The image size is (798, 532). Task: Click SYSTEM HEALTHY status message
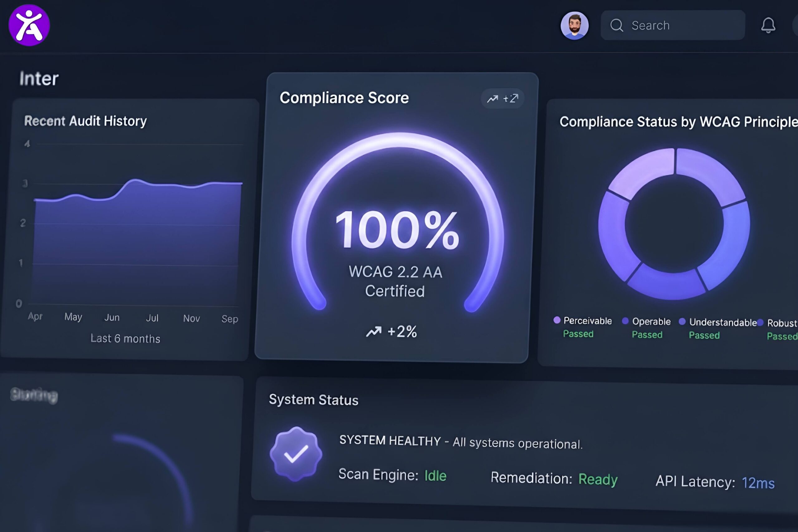(461, 442)
